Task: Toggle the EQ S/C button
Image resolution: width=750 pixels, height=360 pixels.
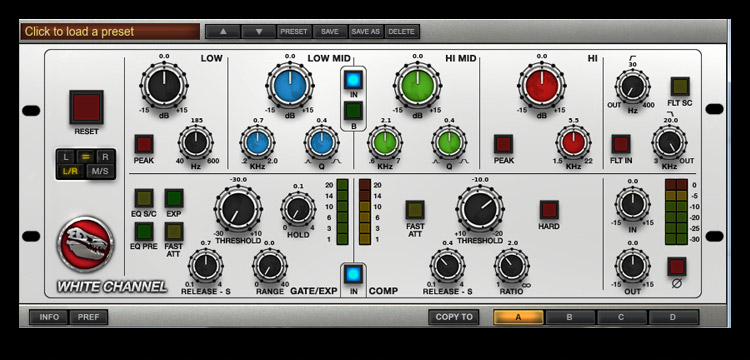Action: click(x=143, y=198)
